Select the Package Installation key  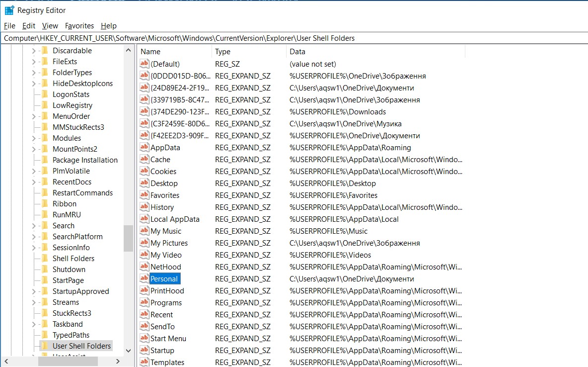(85, 160)
